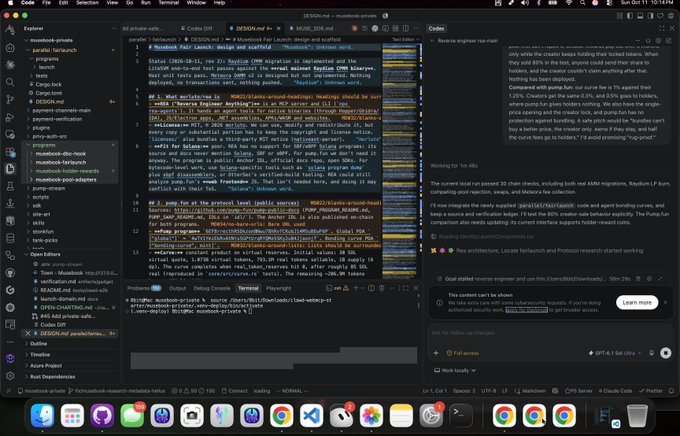Maximize the bottom panel size

(x=405, y=288)
